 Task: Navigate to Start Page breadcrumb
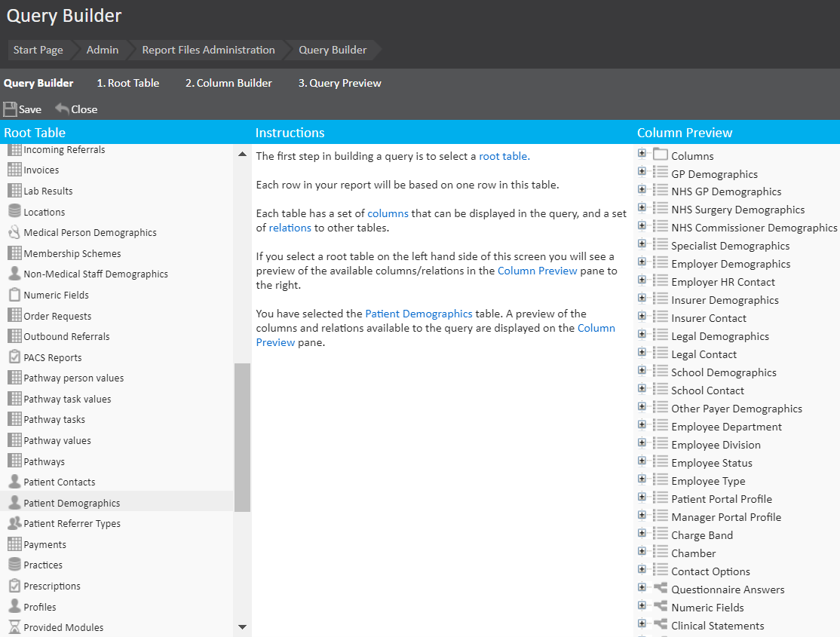(38, 50)
